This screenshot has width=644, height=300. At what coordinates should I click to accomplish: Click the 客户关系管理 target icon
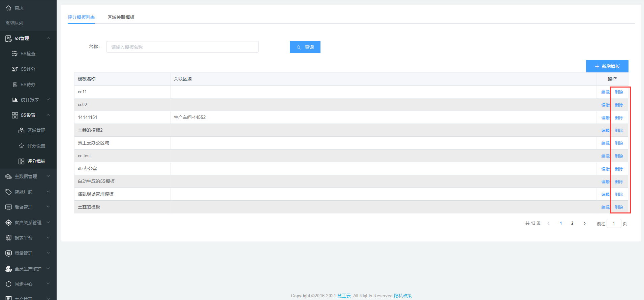click(x=9, y=223)
